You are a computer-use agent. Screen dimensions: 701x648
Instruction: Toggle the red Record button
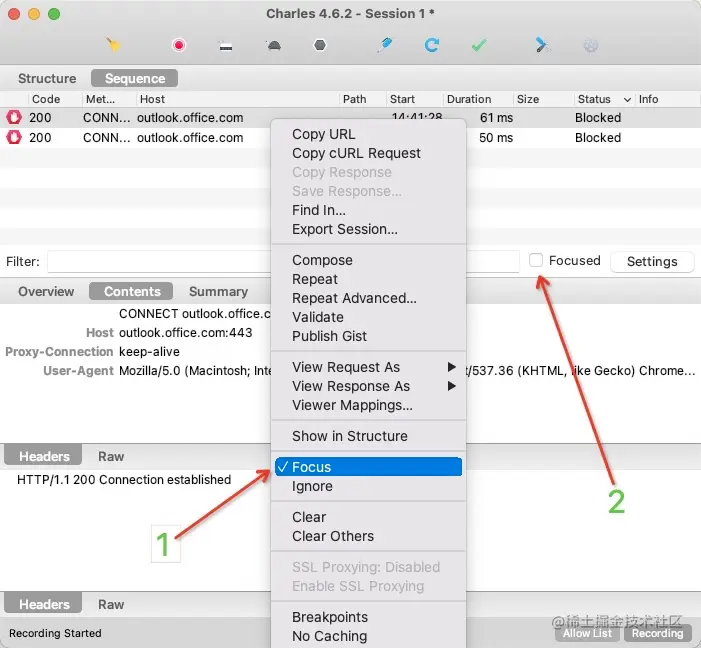(179, 45)
